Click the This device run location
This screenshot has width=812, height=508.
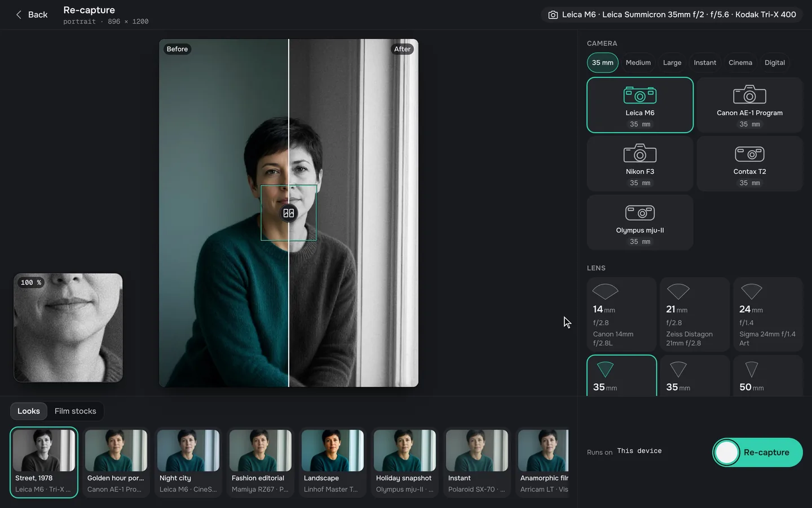tap(639, 451)
